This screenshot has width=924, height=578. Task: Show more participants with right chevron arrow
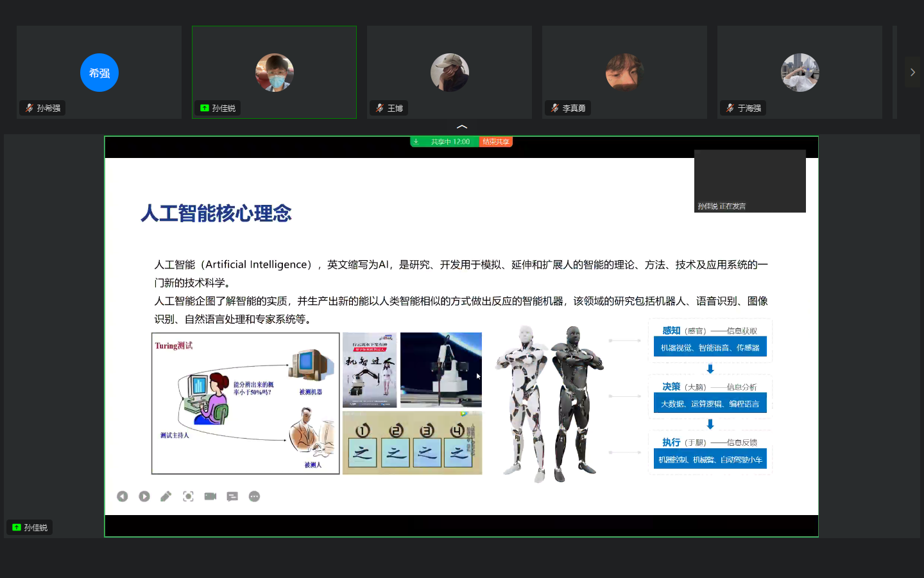coord(912,73)
